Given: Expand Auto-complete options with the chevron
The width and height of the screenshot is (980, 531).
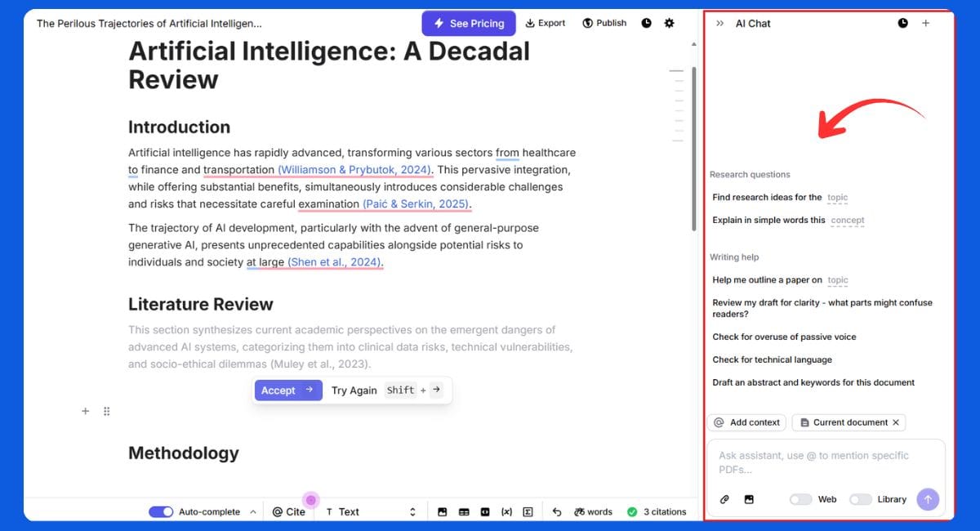Looking at the screenshot, I should point(253,512).
